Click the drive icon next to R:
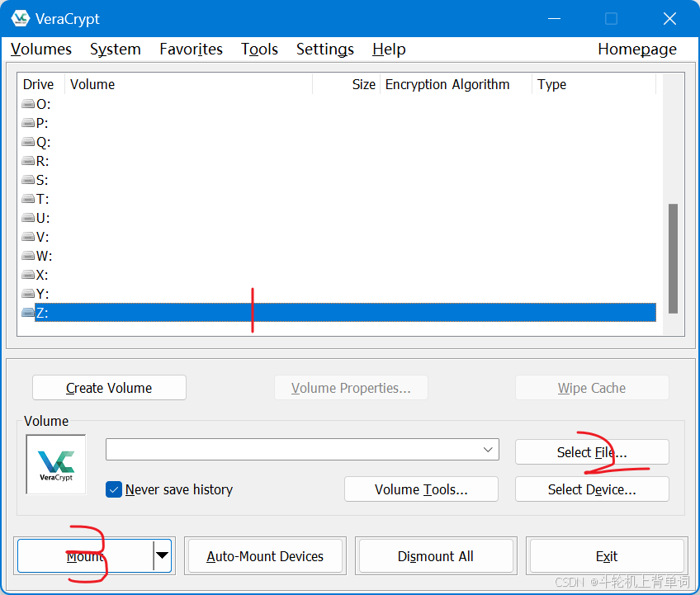This screenshot has height=595, width=700. coord(28,161)
